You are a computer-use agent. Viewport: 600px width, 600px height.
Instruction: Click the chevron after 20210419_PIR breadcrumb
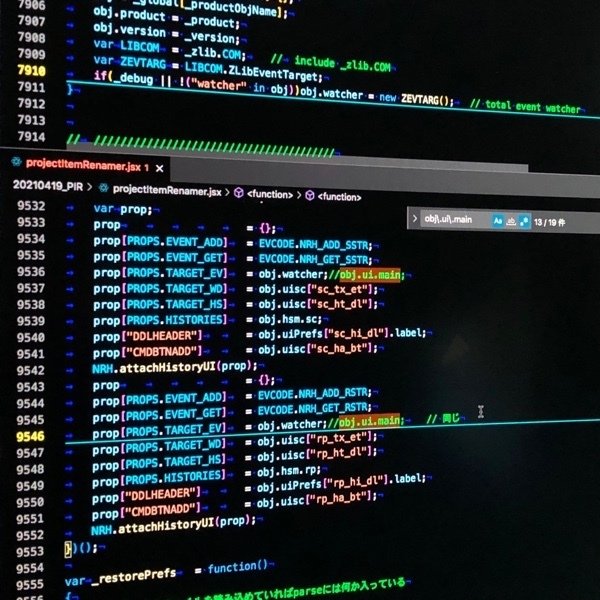click(x=90, y=187)
